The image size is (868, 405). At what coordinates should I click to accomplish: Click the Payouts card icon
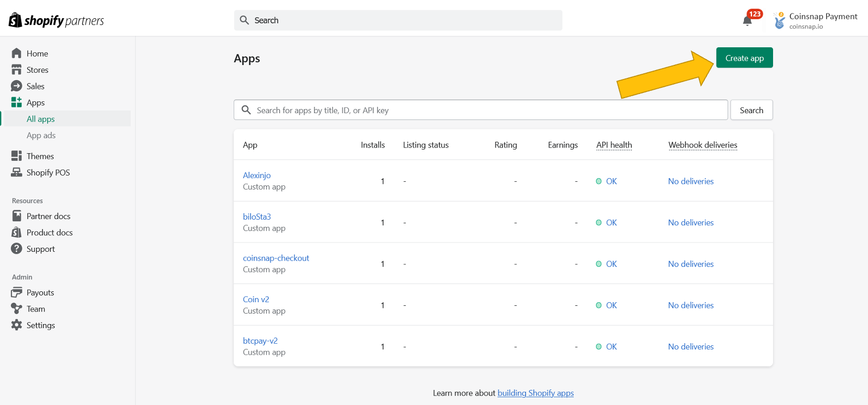(17, 292)
